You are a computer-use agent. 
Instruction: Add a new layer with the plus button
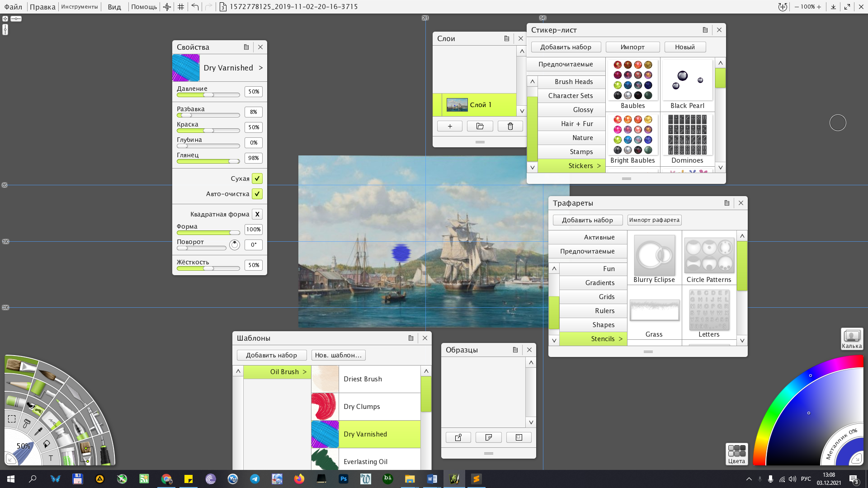click(450, 127)
